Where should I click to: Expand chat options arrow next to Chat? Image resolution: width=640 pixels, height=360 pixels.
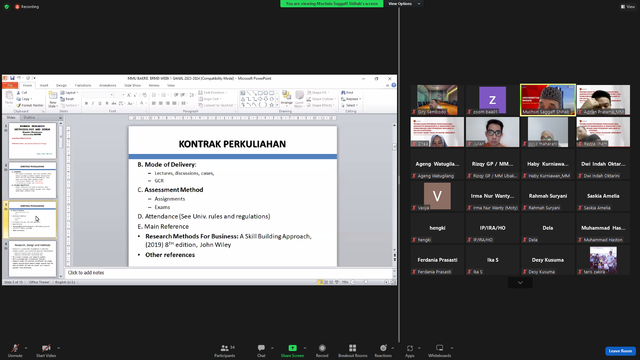[x=272, y=348]
